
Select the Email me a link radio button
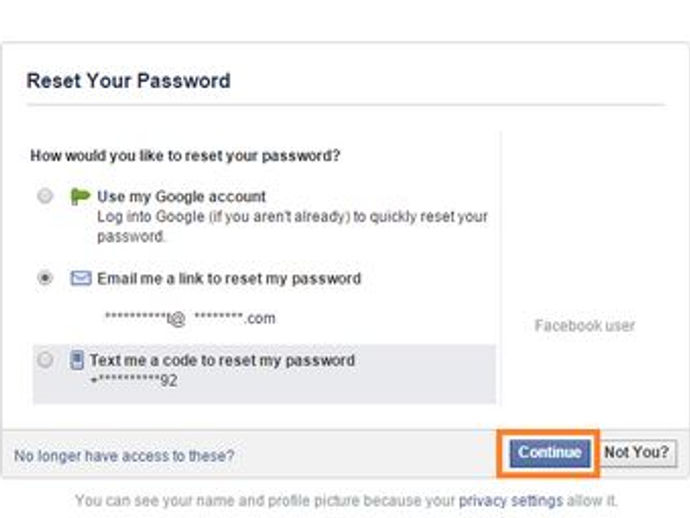[x=45, y=278]
